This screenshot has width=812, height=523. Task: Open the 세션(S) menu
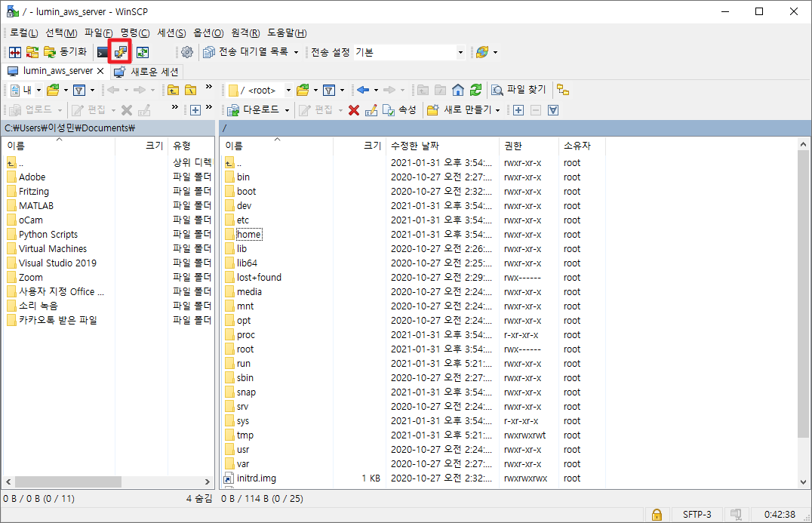click(x=171, y=33)
